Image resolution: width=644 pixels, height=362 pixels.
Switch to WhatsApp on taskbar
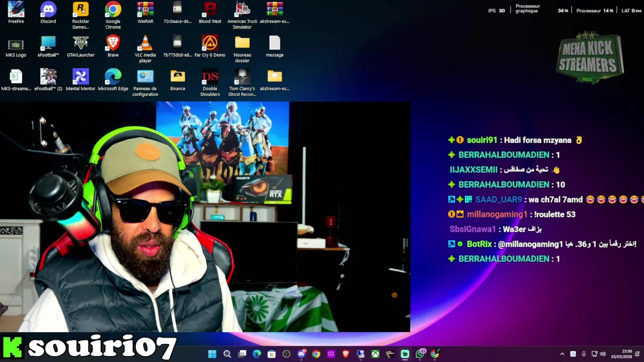[420, 354]
